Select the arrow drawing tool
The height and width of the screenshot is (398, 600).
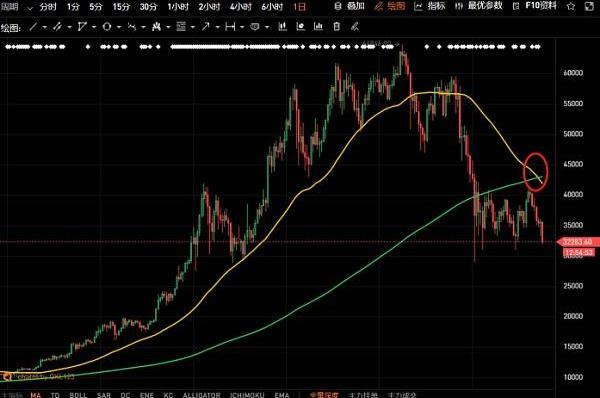pyautogui.click(x=205, y=27)
